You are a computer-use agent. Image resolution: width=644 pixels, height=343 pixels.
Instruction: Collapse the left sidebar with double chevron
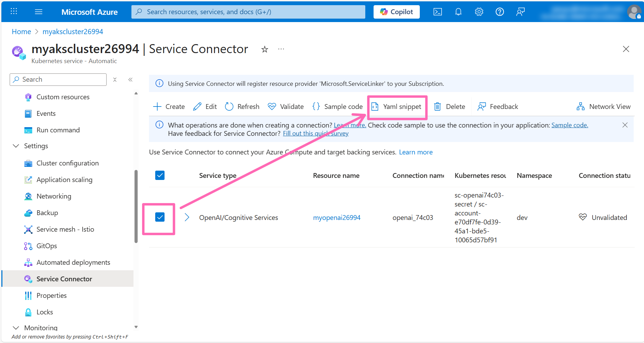tap(130, 79)
